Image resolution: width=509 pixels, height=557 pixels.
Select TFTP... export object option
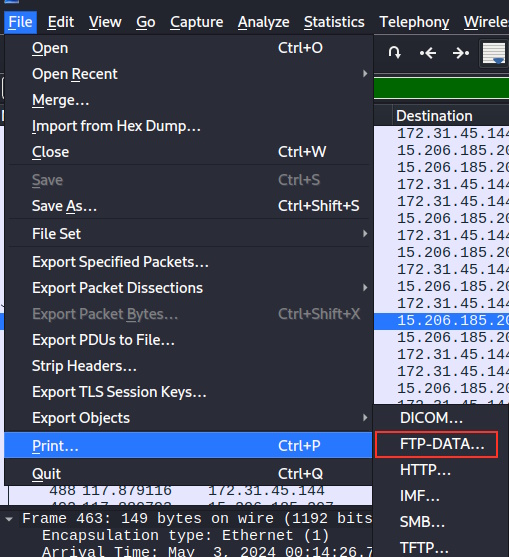(x=441, y=547)
